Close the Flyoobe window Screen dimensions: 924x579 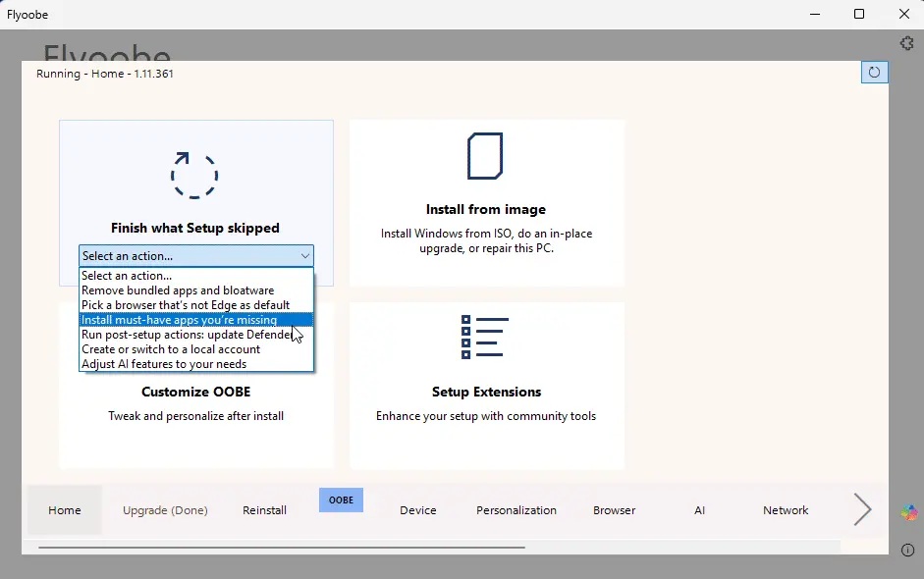[x=904, y=14]
